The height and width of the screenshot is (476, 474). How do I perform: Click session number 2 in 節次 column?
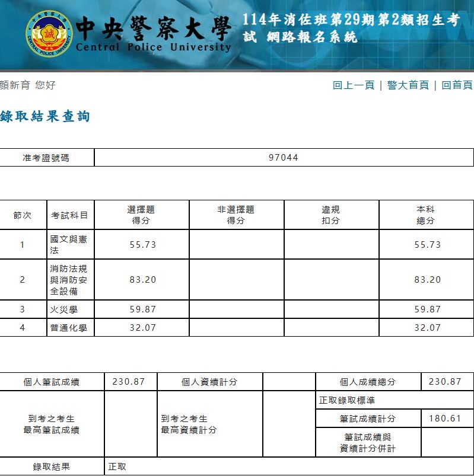22,280
